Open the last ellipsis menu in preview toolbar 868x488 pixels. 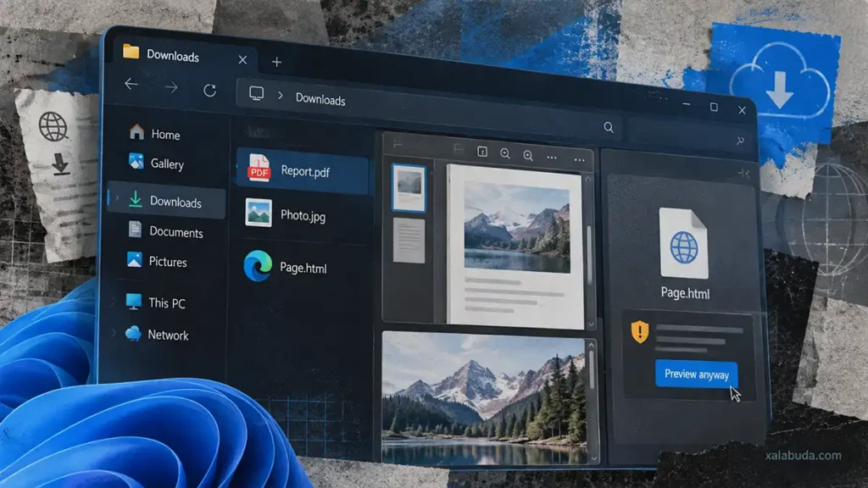(580, 160)
